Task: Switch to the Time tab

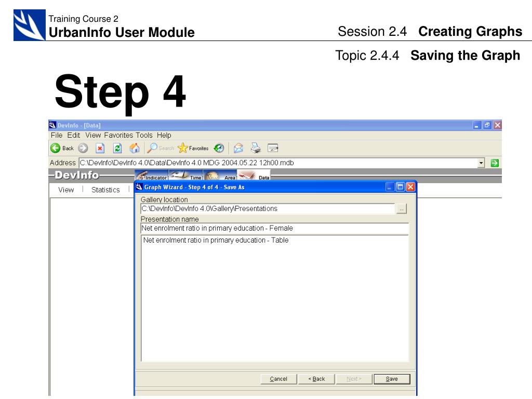Action: (x=186, y=176)
